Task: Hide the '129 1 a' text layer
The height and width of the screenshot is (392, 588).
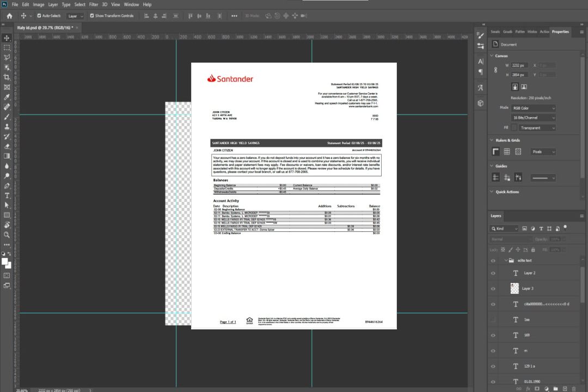Action: [x=493, y=366]
